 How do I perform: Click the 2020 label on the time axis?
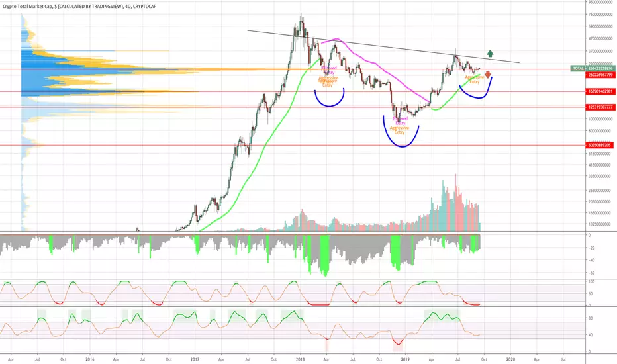click(510, 359)
